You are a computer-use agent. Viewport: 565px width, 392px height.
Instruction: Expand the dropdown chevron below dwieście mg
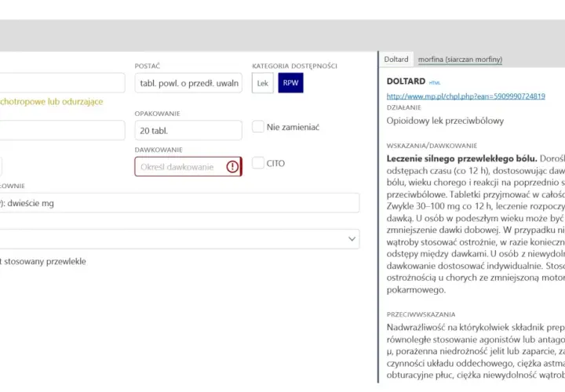tap(352, 239)
